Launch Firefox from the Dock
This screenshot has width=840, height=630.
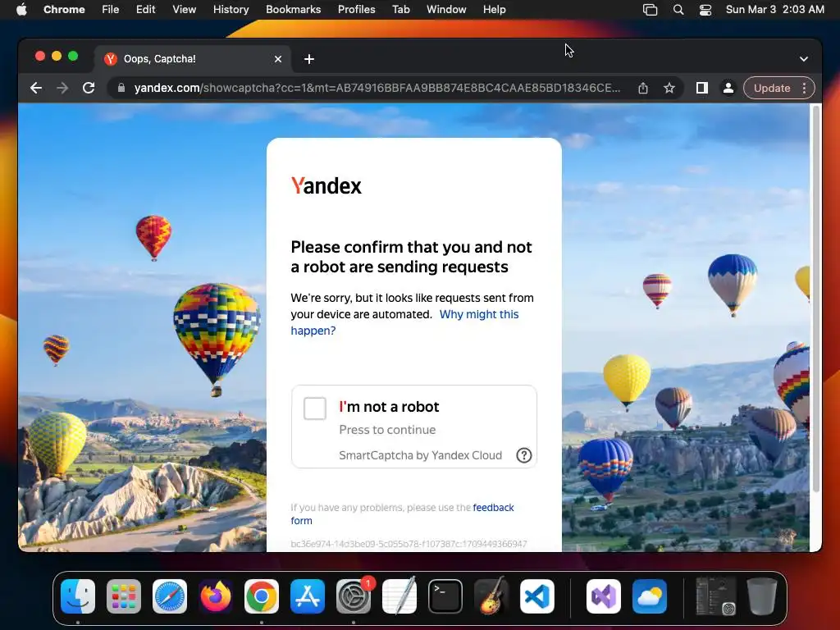click(216, 596)
